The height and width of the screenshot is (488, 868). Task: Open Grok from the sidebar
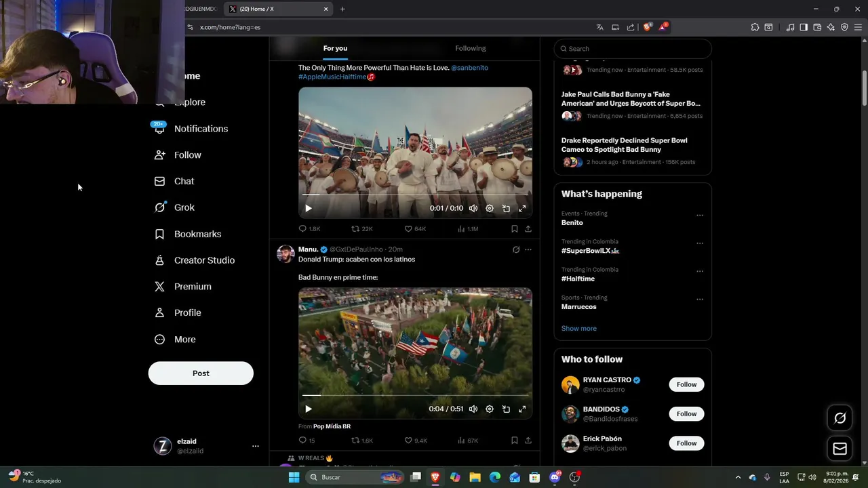pyautogui.click(x=174, y=208)
